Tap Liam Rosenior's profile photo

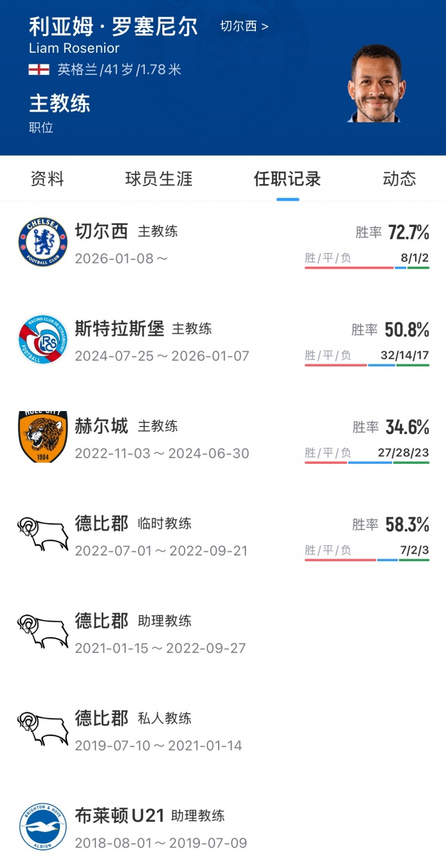(375, 83)
